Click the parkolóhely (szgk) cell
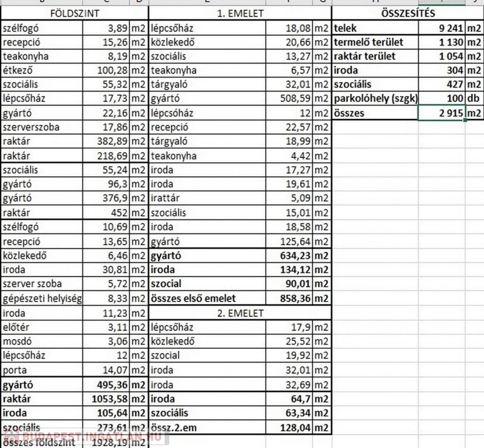The height and width of the screenshot is (448, 484). point(375,99)
